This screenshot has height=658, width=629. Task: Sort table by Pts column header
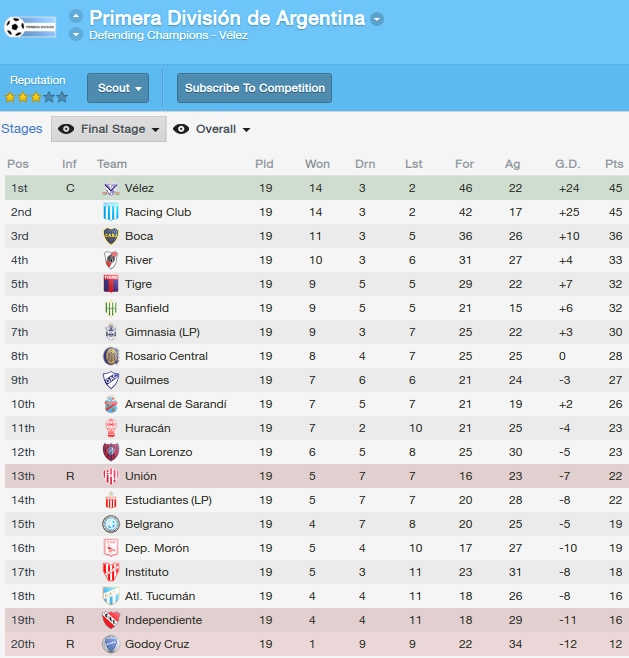(614, 164)
